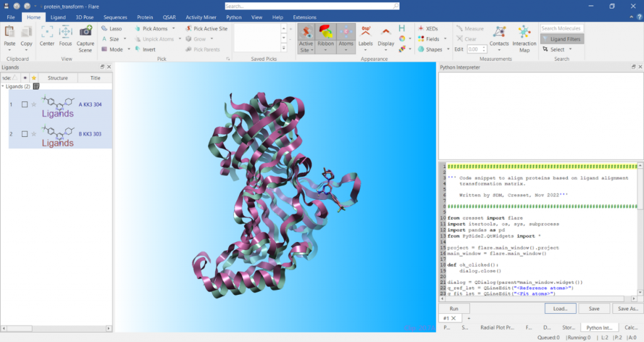This screenshot has height=342, width=644.
Task: Toggle the Ligand Filters button
Action: [x=562, y=39]
